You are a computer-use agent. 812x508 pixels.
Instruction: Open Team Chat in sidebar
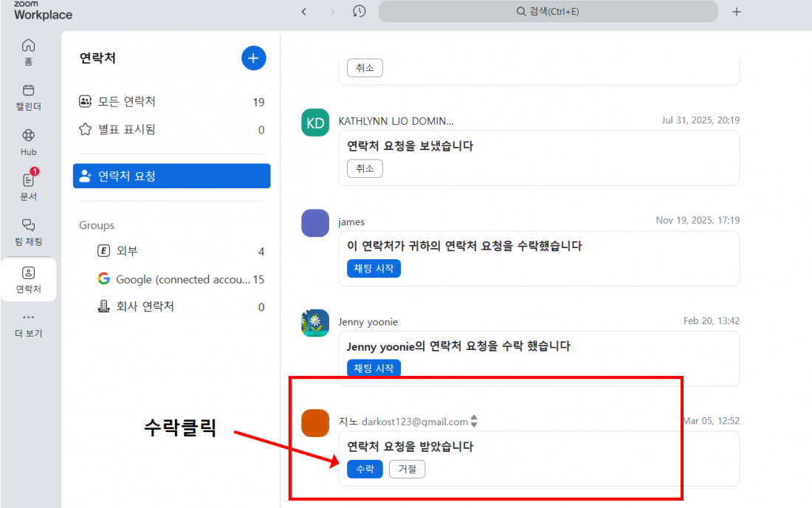click(28, 231)
